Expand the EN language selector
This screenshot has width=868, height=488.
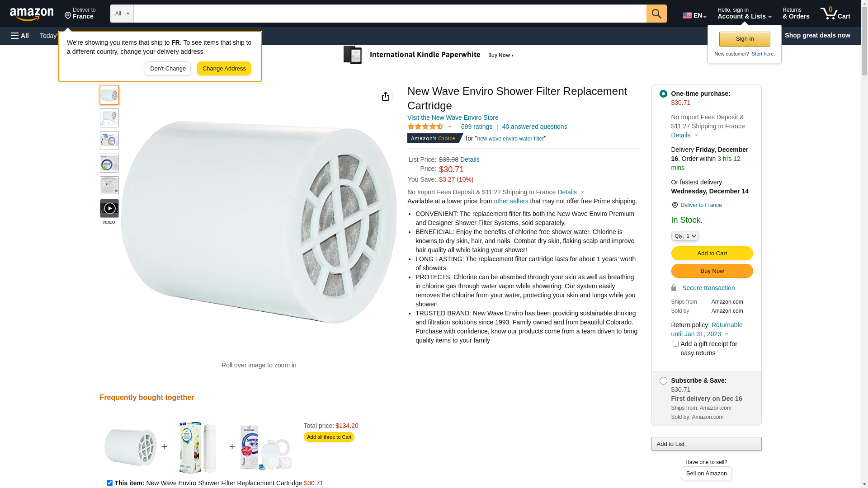coord(694,15)
